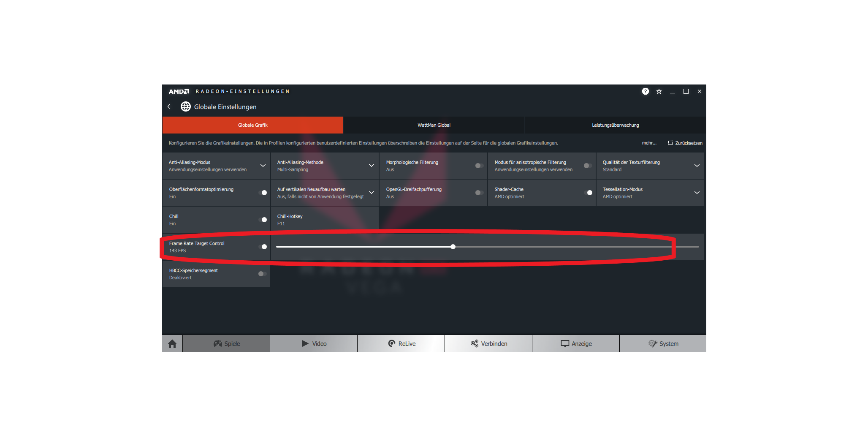The width and height of the screenshot is (868, 436).
Task: Click the reset icon beside Zurücksetzen
Action: pos(670,143)
